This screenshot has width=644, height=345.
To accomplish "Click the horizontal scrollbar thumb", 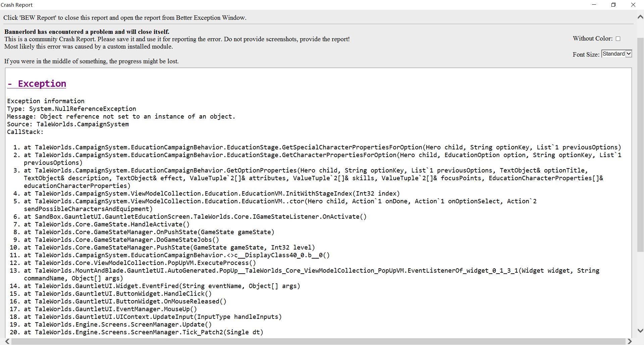I will click(319, 341).
